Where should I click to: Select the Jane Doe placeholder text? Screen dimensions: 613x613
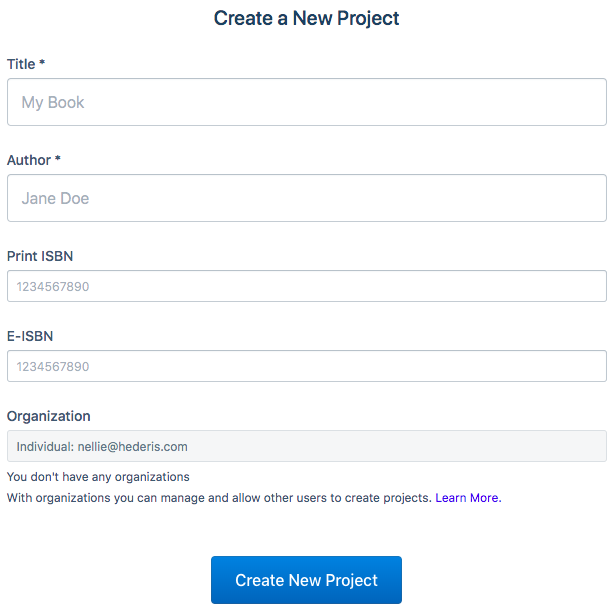(55, 199)
